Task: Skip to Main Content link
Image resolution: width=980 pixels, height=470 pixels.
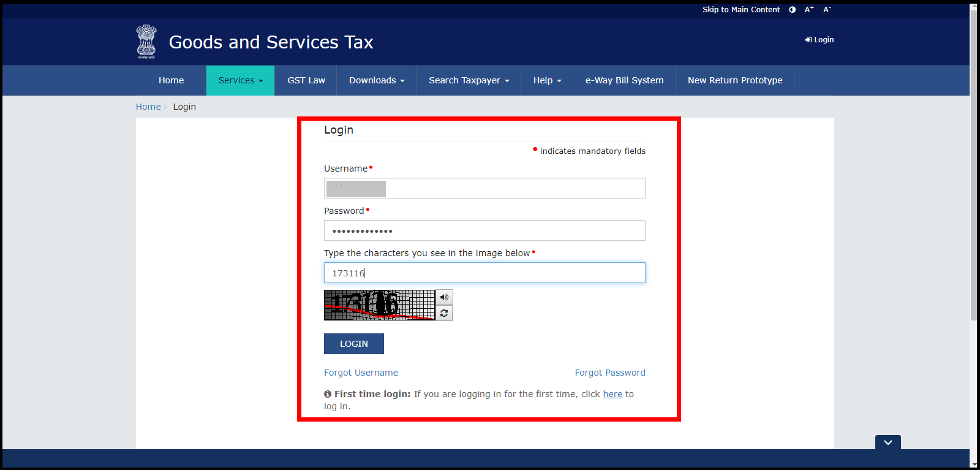Action: pyautogui.click(x=741, y=10)
